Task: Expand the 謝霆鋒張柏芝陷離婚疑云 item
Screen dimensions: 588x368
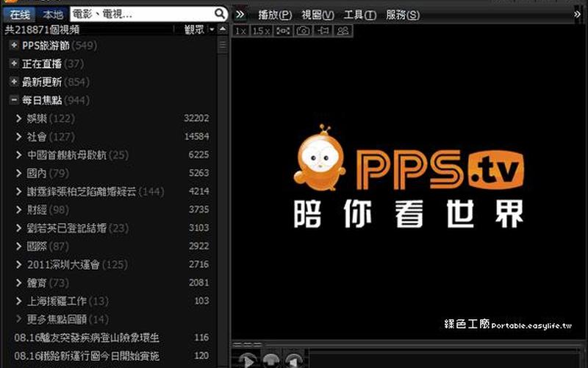Action: click(19, 191)
